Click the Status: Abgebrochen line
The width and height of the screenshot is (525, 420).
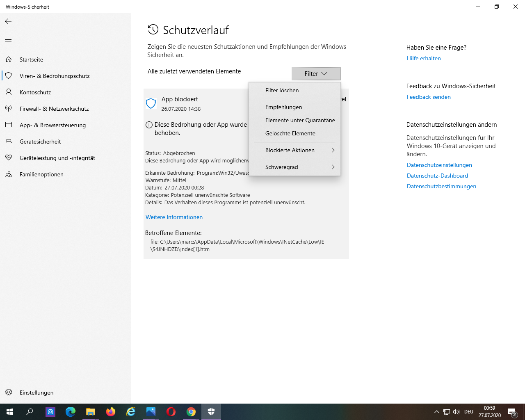tap(170, 153)
